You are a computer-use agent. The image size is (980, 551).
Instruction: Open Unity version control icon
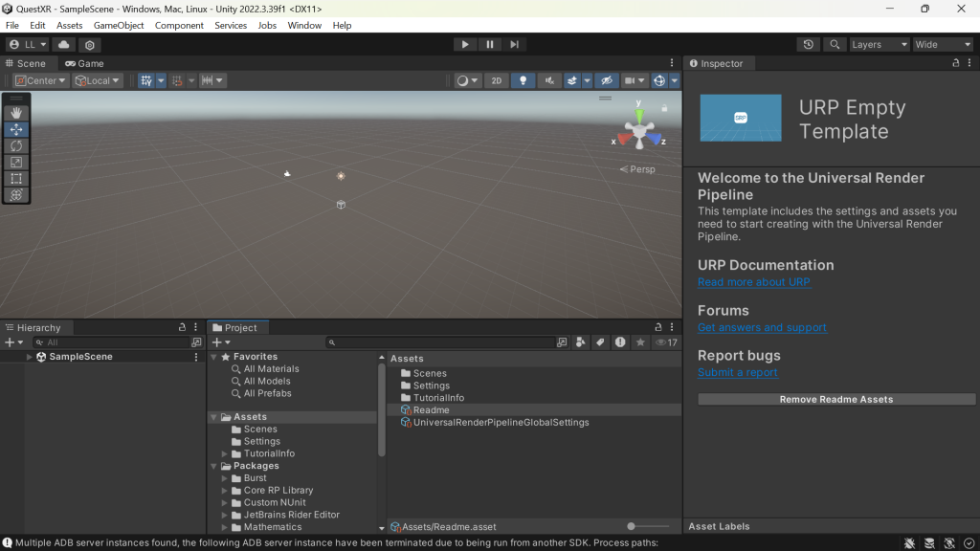(90, 44)
